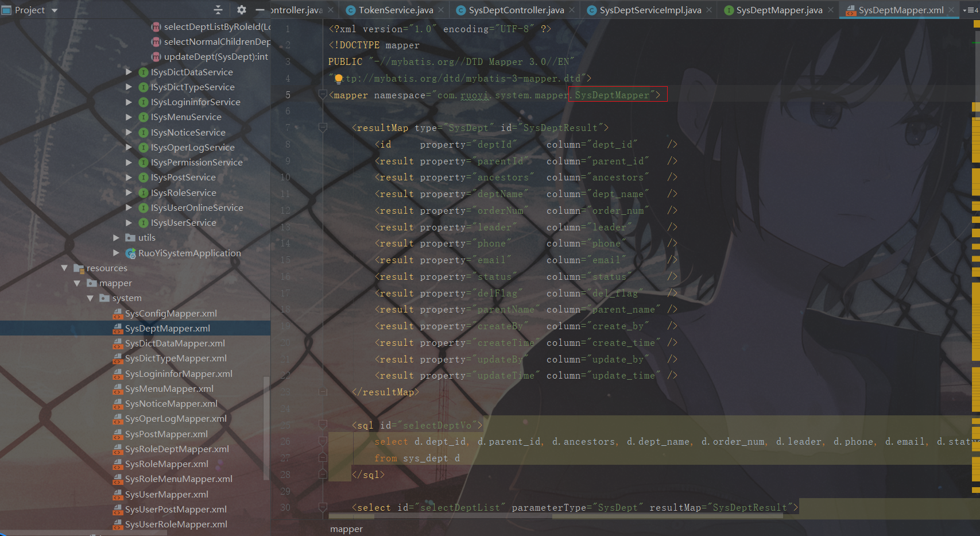
Task: Open Project panel settings gear
Action: [242, 10]
